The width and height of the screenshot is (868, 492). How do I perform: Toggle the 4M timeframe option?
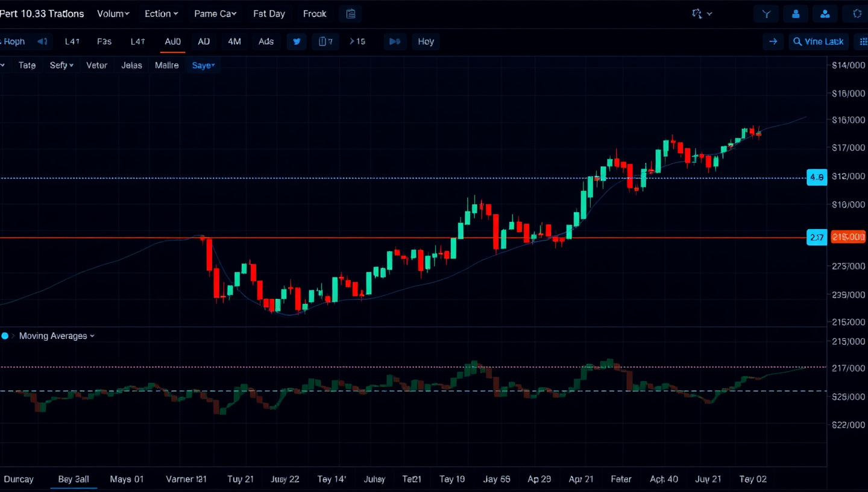pos(234,42)
